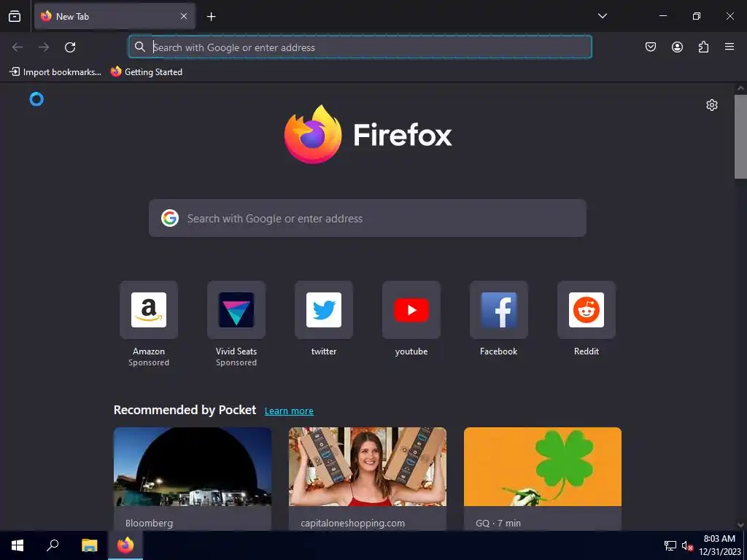Open Windows taskbar search
This screenshot has height=560, width=747.
point(53,545)
